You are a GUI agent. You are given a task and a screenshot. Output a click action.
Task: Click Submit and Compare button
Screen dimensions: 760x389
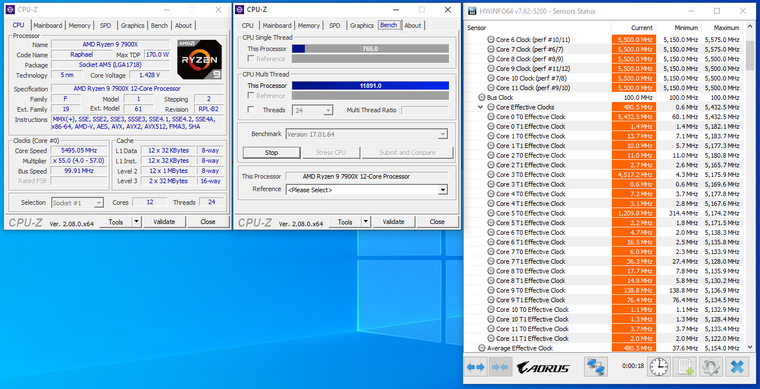pos(407,153)
